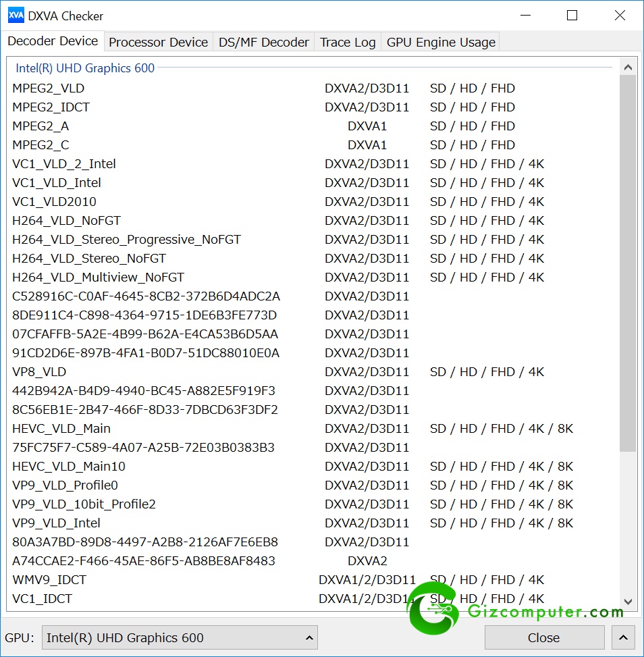Screen dimensions: 644x657
Task: Open the GPU Engine Usage tab
Action: (x=441, y=42)
